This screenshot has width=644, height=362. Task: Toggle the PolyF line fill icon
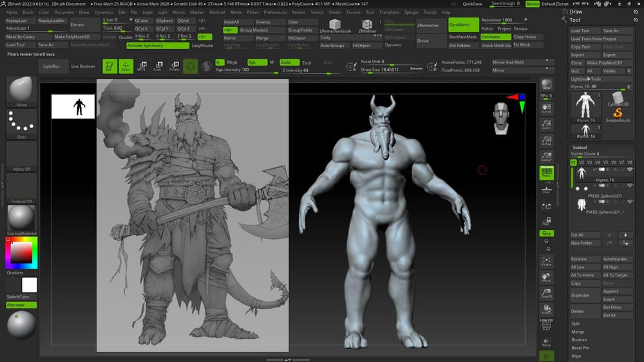[x=546, y=325]
